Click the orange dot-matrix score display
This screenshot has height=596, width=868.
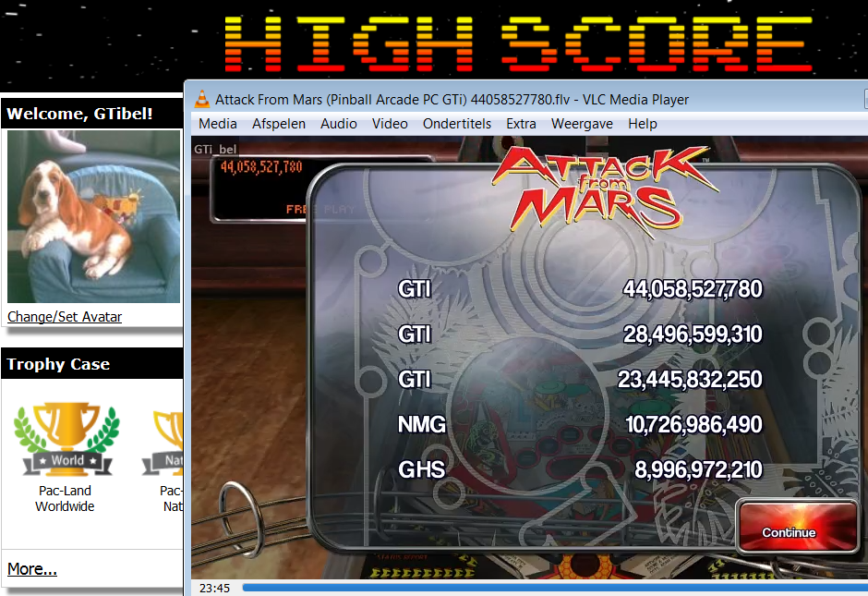coord(261,166)
